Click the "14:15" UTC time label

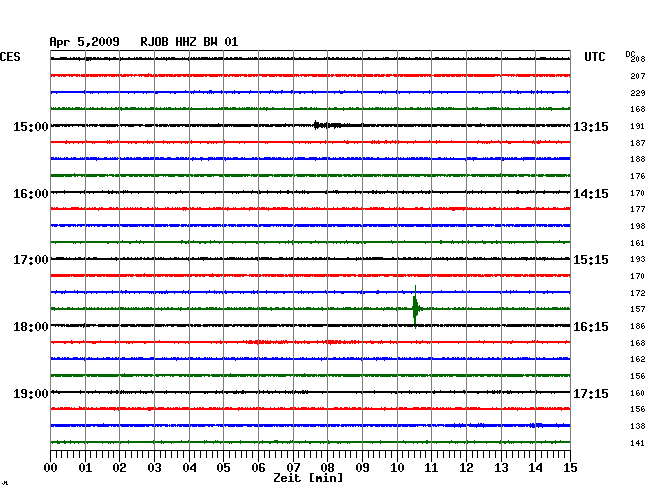coord(591,194)
